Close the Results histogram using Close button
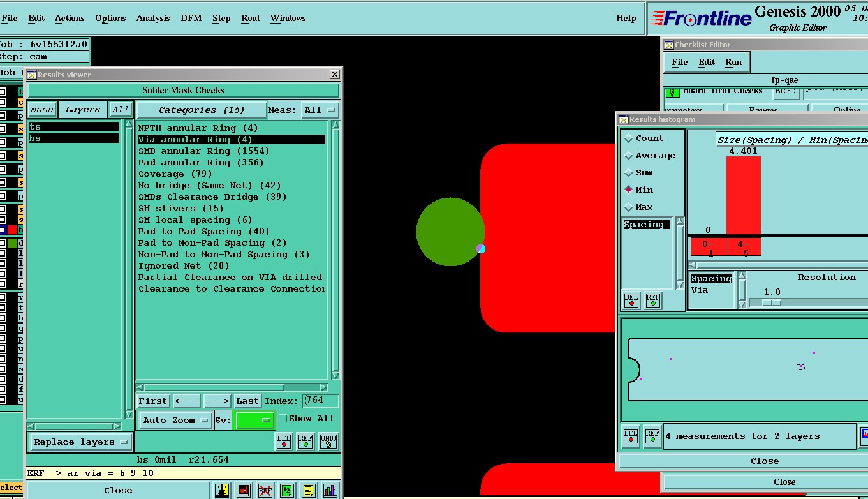Screen dimensions: 868x499 click(765, 461)
